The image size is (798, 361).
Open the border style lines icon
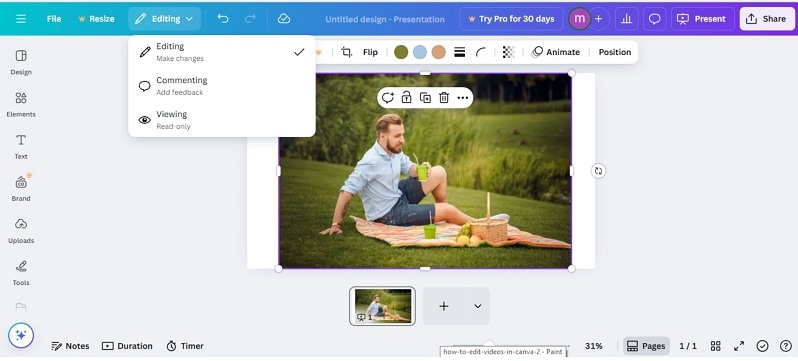tap(460, 52)
